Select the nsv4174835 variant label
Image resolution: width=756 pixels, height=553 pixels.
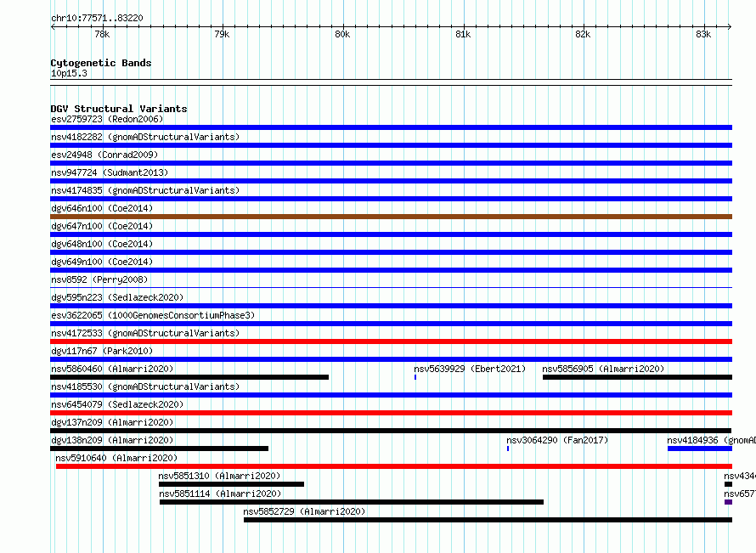point(145,190)
